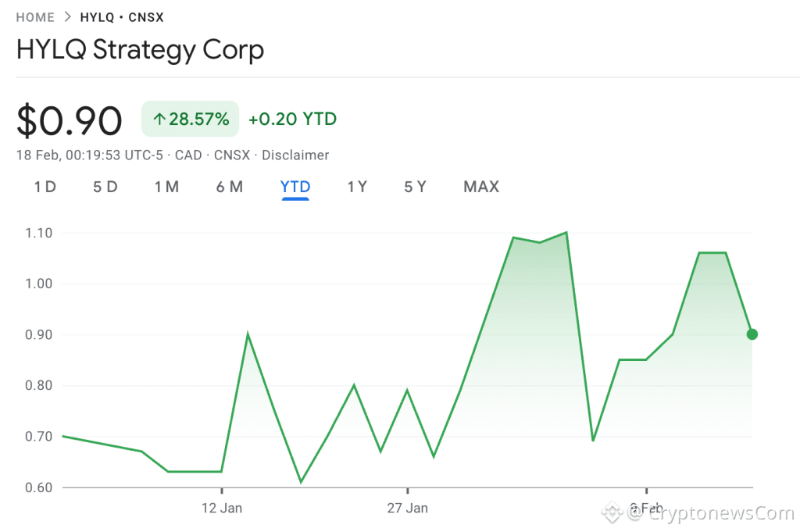
Task: Open the Disclaimer link
Action: point(295,155)
